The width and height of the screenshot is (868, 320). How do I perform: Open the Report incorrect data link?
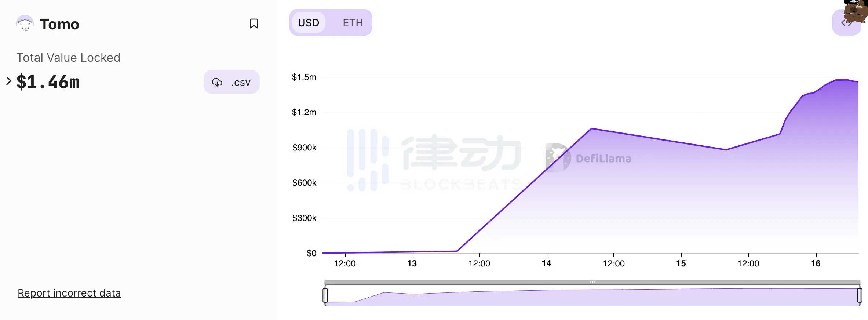pos(69,293)
